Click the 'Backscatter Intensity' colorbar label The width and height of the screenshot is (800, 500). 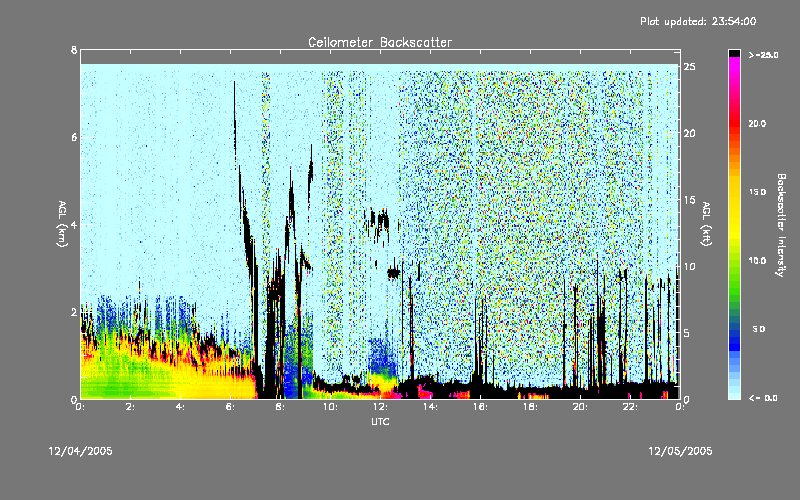point(781,225)
